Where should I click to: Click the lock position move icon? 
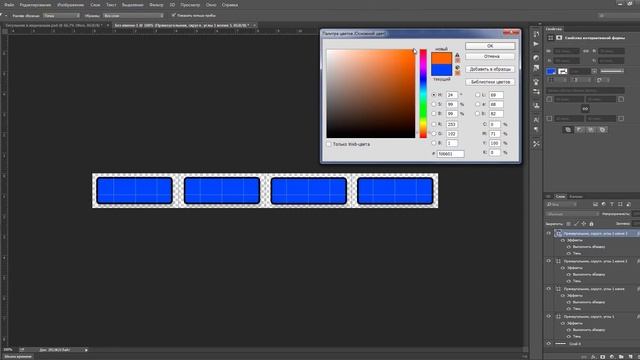click(584, 224)
